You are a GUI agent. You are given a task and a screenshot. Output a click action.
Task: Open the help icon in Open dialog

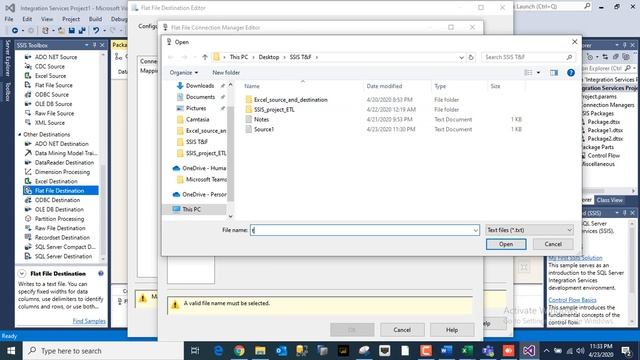pyautogui.click(x=571, y=73)
